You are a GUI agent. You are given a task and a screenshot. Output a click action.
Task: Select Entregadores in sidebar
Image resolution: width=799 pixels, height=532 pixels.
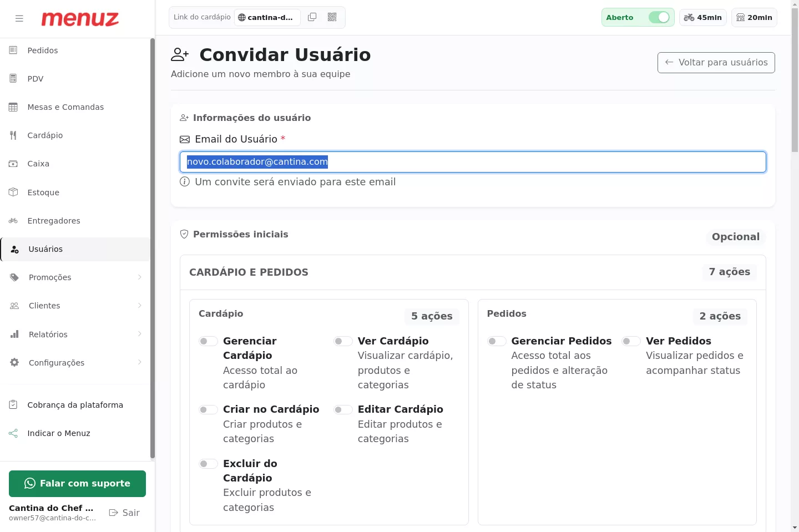coord(75,221)
